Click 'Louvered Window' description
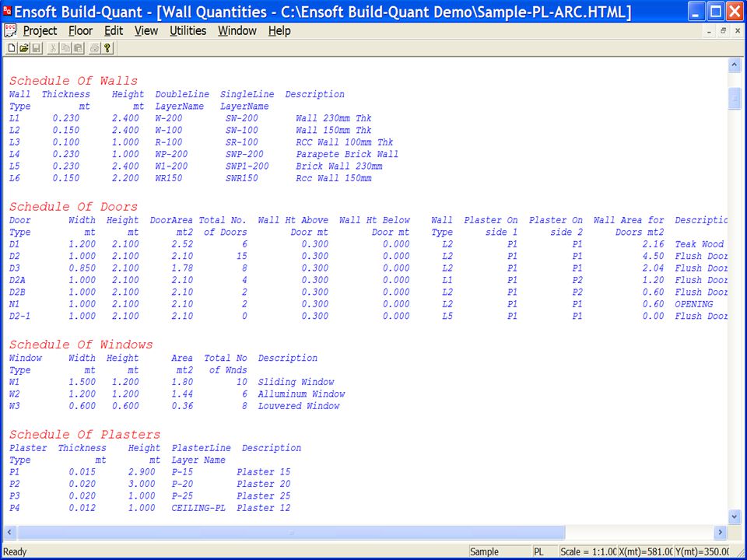The image size is (747, 560). 299,406
